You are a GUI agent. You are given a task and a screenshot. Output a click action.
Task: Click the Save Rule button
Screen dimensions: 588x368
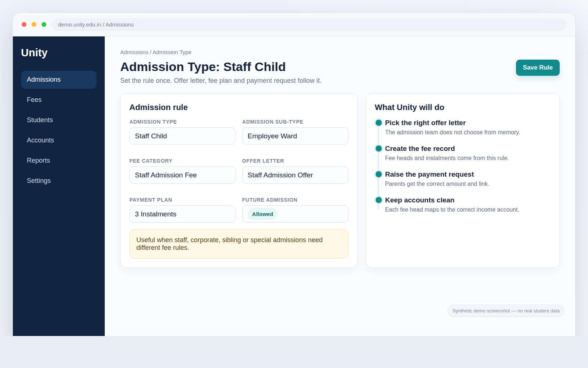coord(538,68)
